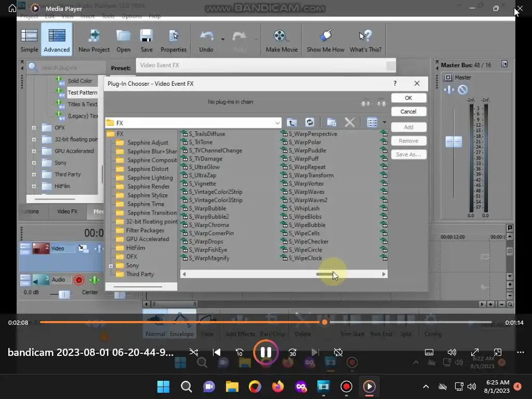Save the project via toolbar
Viewport: 532px width, 399px height.
[x=147, y=41]
